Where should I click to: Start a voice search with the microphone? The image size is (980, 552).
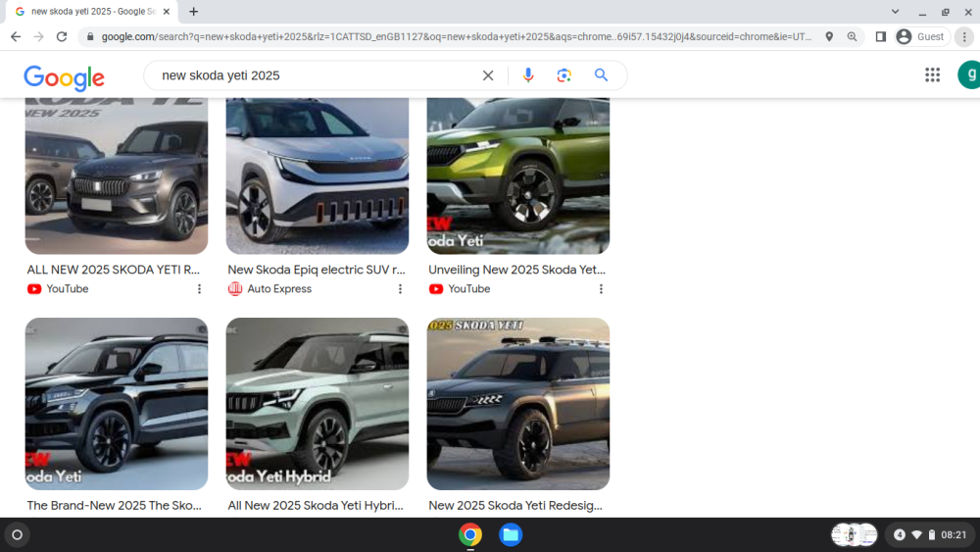click(x=528, y=75)
